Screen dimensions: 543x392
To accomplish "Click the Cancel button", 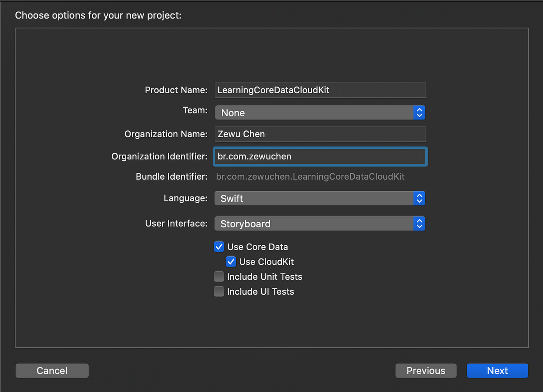I will (52, 370).
